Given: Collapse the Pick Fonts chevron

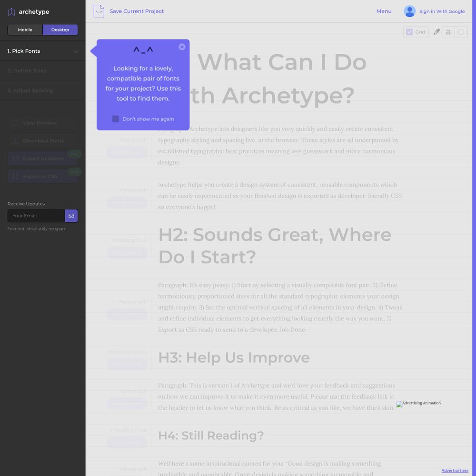Looking at the screenshot, I should [x=76, y=51].
